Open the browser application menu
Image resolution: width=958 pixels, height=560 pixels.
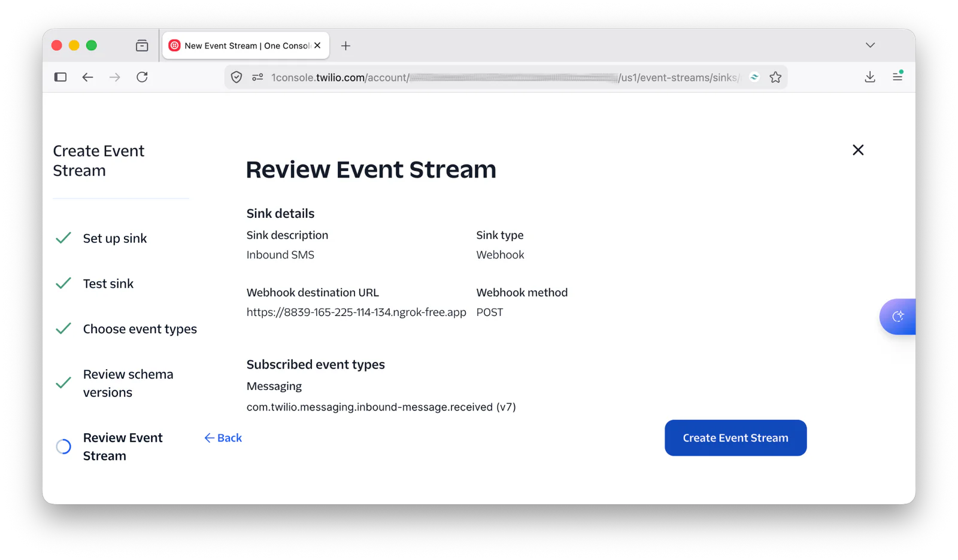(x=897, y=77)
